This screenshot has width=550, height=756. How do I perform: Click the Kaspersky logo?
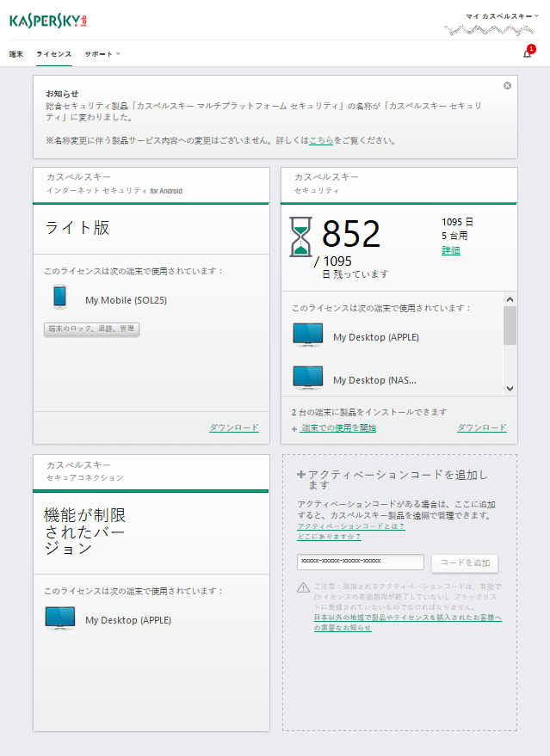click(x=48, y=21)
